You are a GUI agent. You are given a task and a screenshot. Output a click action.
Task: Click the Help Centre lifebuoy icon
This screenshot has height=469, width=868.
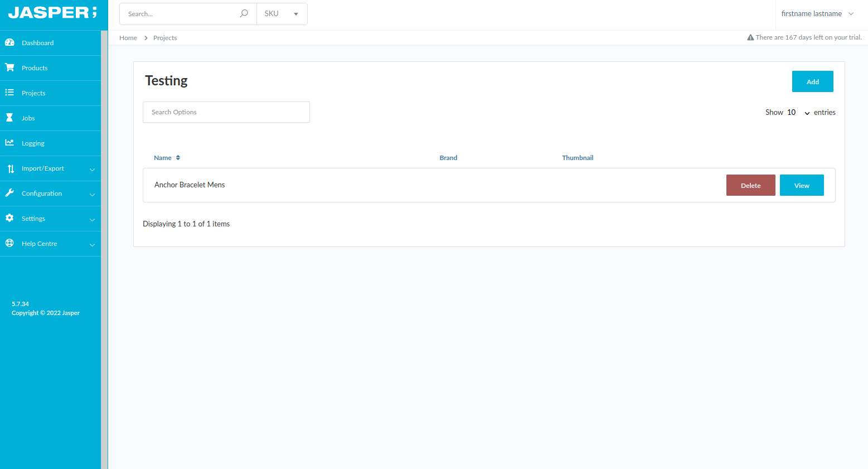pos(9,243)
